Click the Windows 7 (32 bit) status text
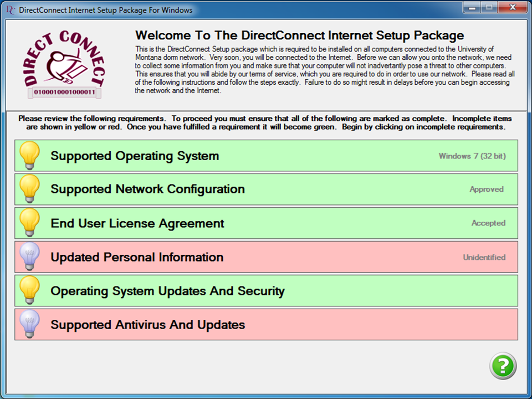Image resolution: width=532 pixels, height=399 pixels. click(x=472, y=156)
